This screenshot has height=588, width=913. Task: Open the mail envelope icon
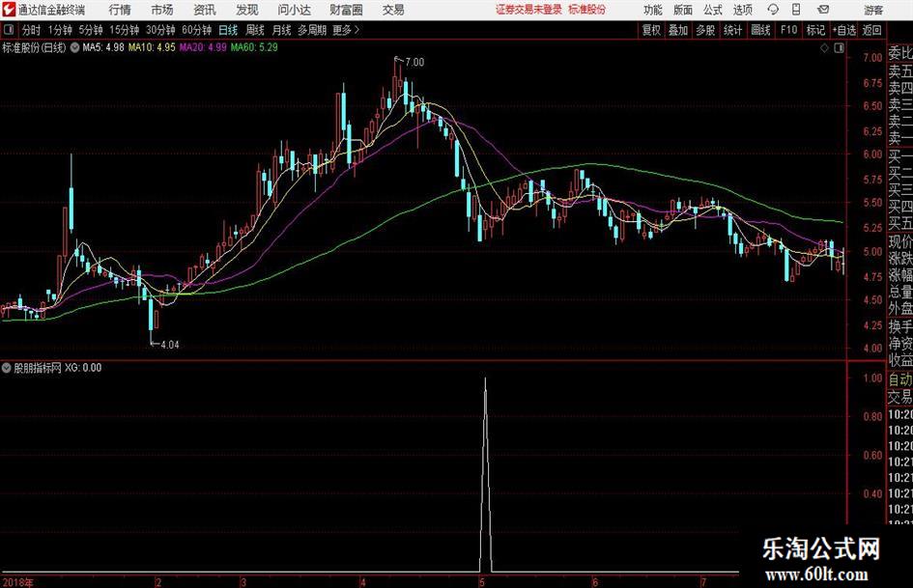pos(823,10)
